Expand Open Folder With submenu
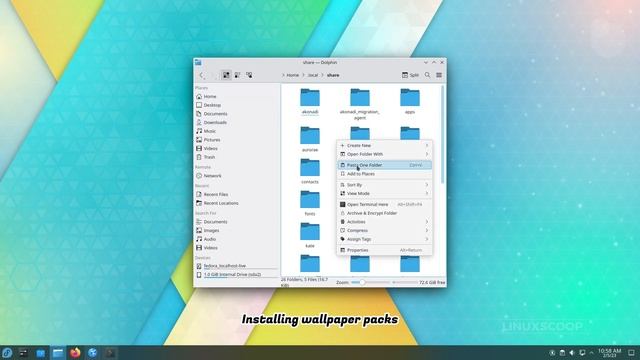Image resolution: width=640 pixels, height=360 pixels. click(384, 154)
